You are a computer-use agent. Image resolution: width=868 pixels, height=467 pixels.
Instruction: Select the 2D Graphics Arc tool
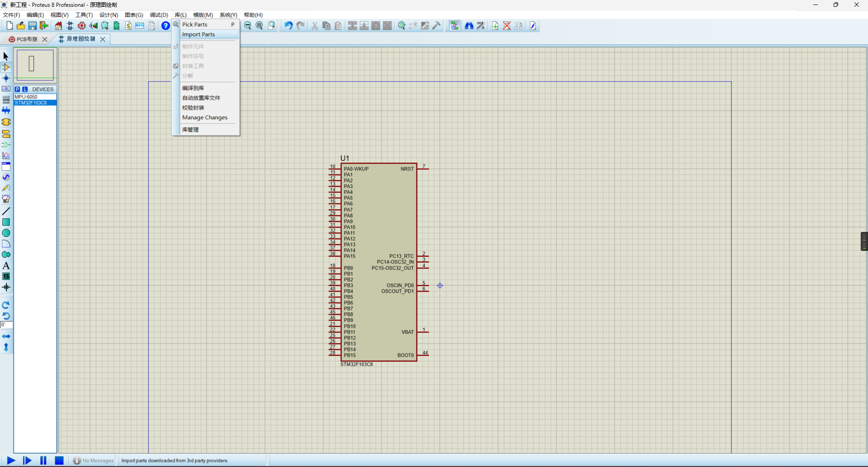coord(6,244)
